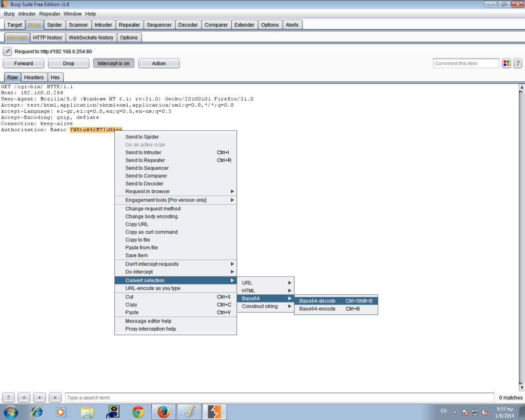The width and height of the screenshot is (525, 420).
Task: Click the help question mark icon near comment field
Action: tap(518, 63)
